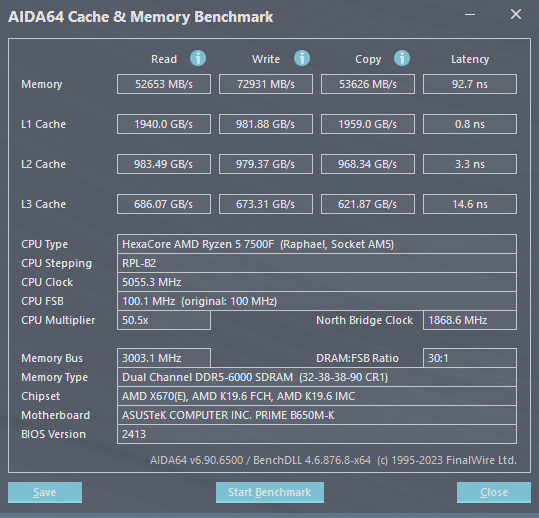The image size is (539, 518).
Task: Click the BIOS Version 2413 field
Action: (317, 434)
